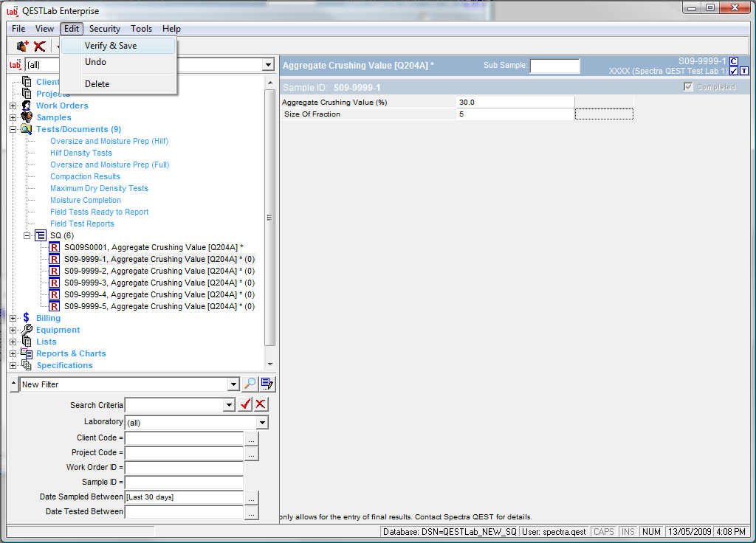Click the blue C icon beside S09-9999-1
The width and height of the screenshot is (756, 543).
(x=733, y=61)
